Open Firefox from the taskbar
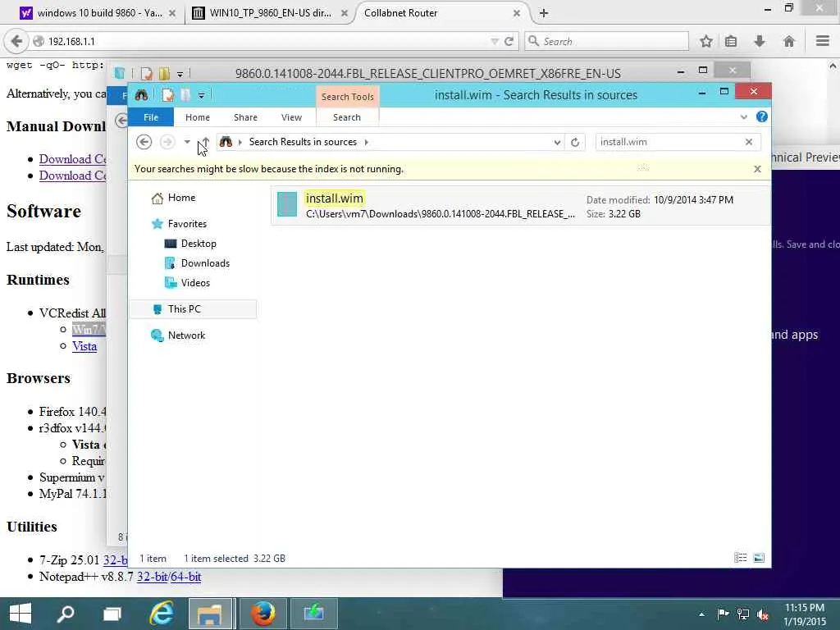The height and width of the screenshot is (630, 840). 263,614
